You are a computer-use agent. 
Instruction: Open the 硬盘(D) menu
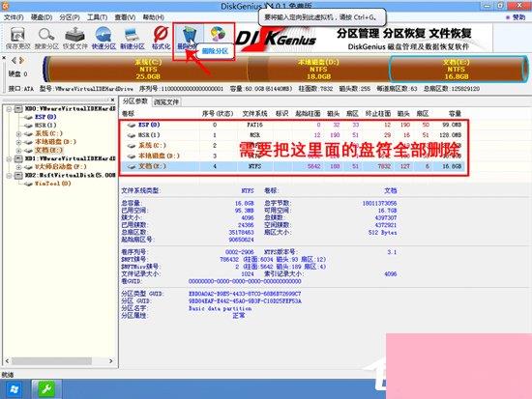(42, 17)
